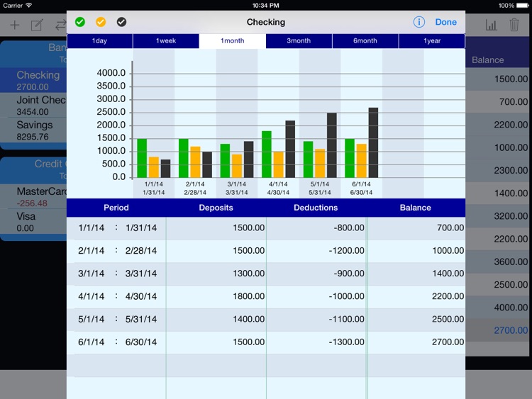
Task: Select the 2/1/14 : 2/28/14 period row
Action: click(x=266, y=251)
